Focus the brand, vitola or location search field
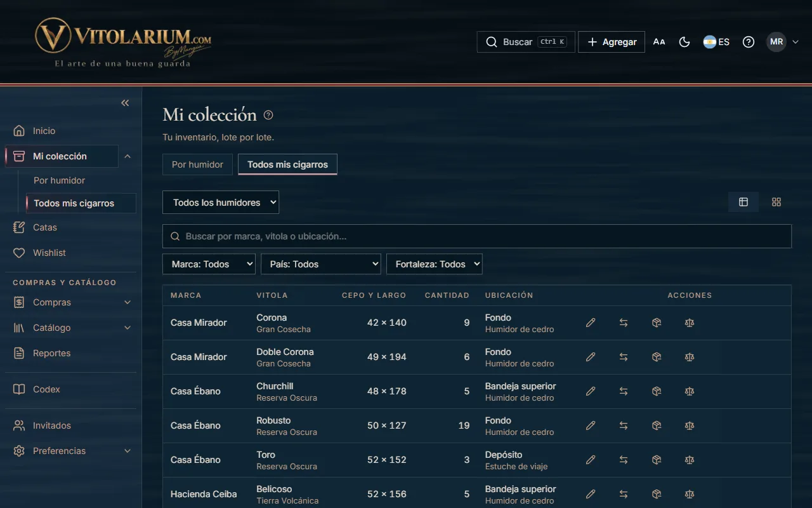Screen dimensions: 812x508 477,236
